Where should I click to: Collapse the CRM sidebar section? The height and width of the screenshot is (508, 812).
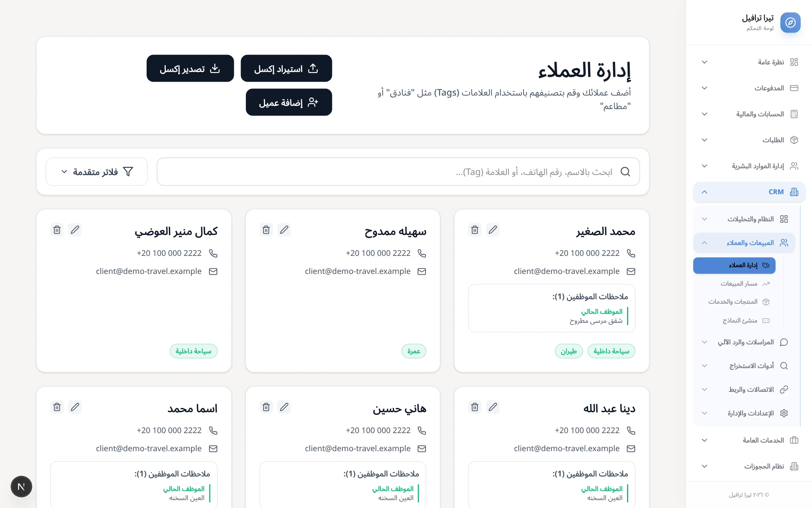[x=749, y=192]
